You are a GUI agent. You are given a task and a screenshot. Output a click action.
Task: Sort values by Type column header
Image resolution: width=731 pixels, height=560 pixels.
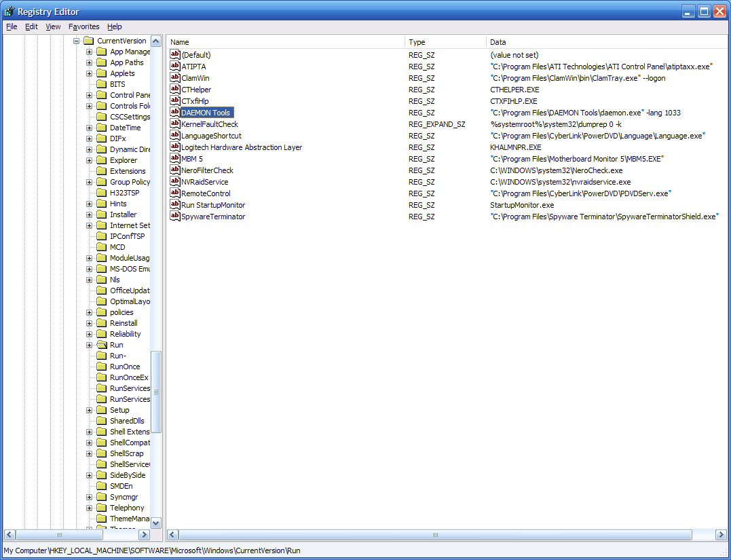[x=445, y=42]
